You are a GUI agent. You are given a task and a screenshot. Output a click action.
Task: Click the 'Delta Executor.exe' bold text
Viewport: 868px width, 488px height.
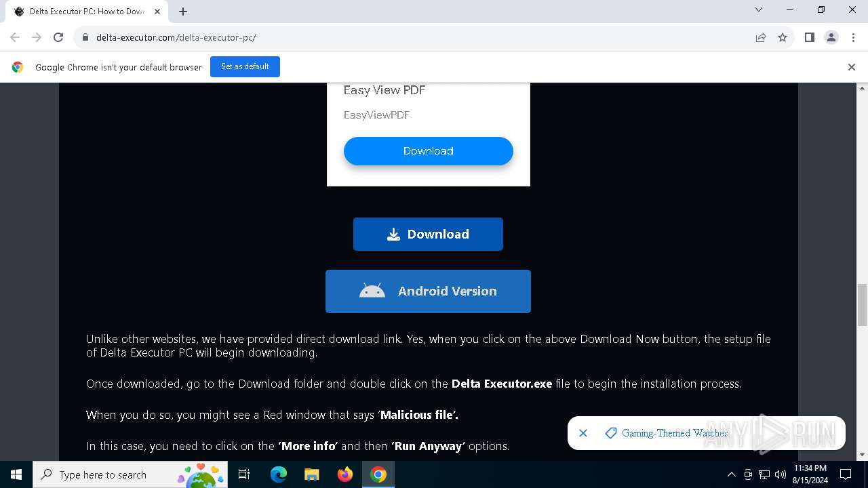pyautogui.click(x=502, y=384)
